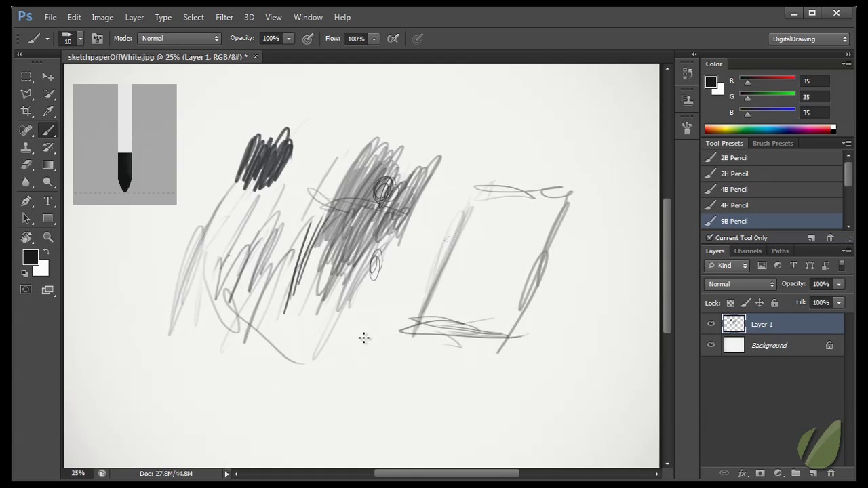Select the Path Selection tool
Image resolution: width=868 pixels, height=488 pixels.
[26, 218]
